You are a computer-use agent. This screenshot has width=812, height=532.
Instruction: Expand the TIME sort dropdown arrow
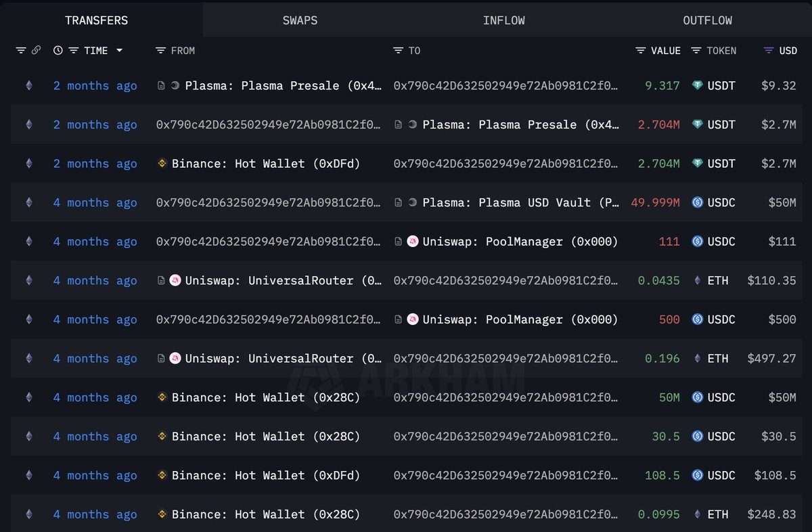point(120,51)
